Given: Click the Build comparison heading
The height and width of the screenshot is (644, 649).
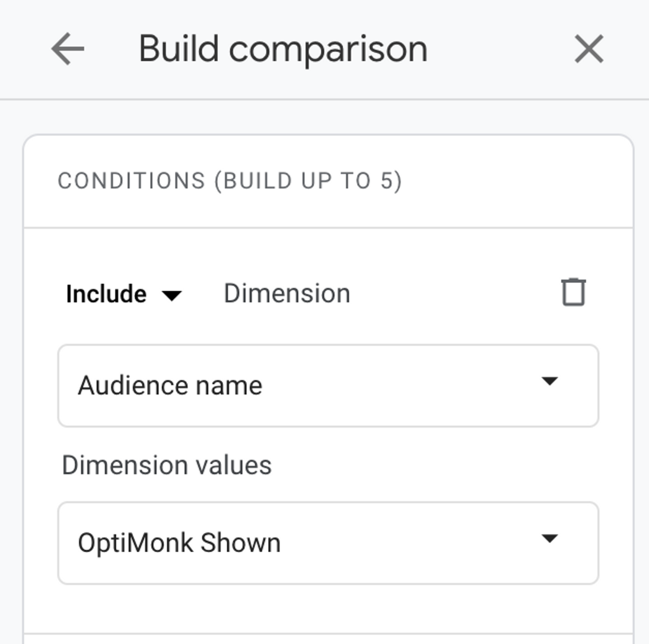Looking at the screenshot, I should [283, 49].
